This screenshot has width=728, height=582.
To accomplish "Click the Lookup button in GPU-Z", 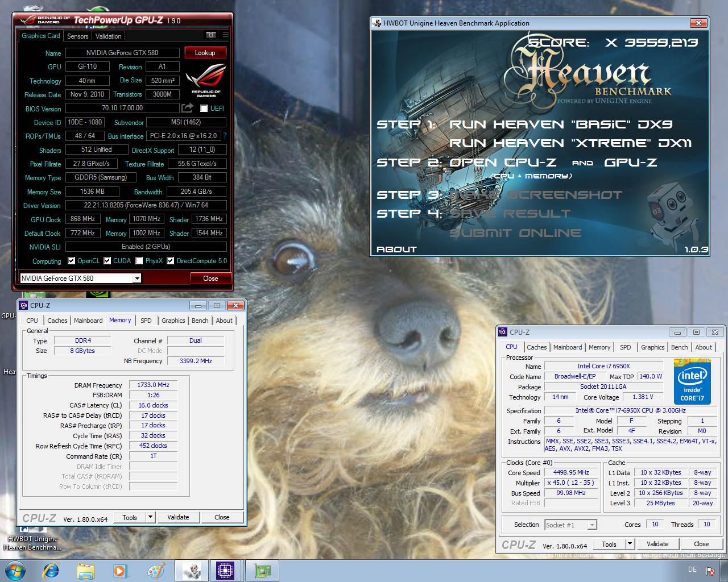I will point(205,53).
